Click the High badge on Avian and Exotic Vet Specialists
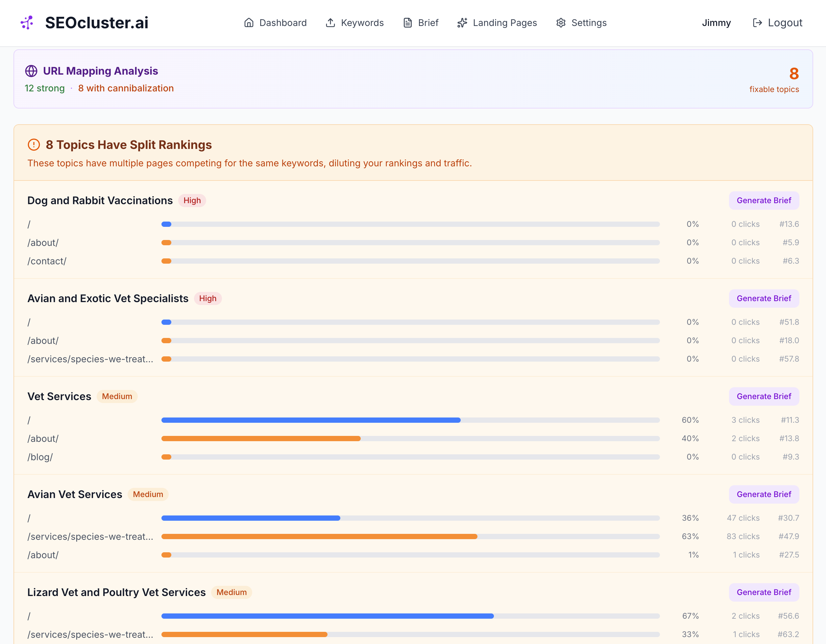 click(x=207, y=298)
